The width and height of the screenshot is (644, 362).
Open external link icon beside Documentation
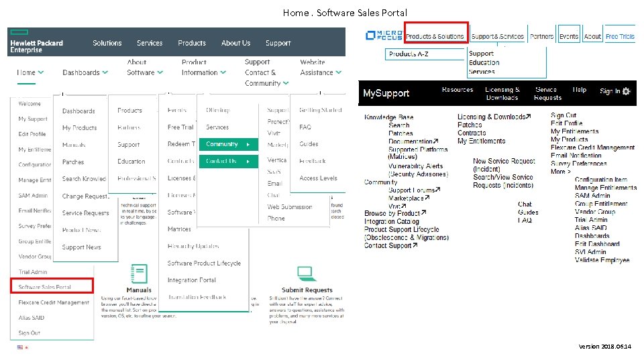click(x=436, y=141)
